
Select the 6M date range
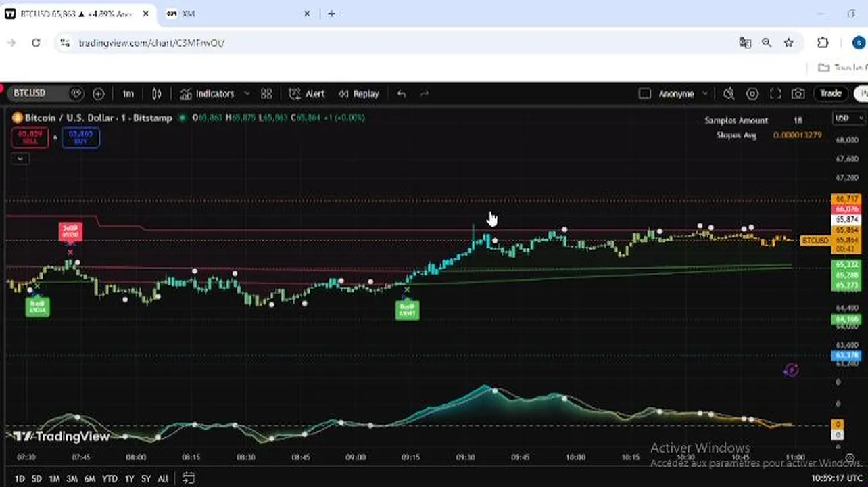pyautogui.click(x=89, y=479)
